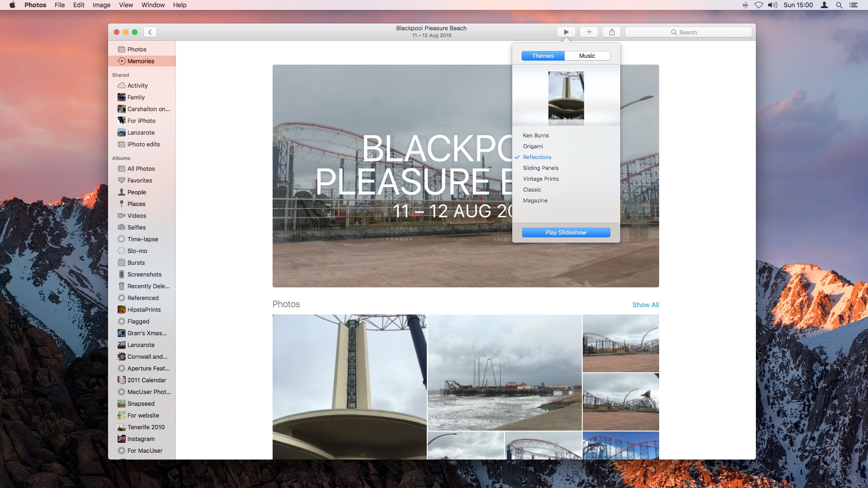Image resolution: width=868 pixels, height=488 pixels.
Task: Open the Snapseed album
Action: (142, 404)
